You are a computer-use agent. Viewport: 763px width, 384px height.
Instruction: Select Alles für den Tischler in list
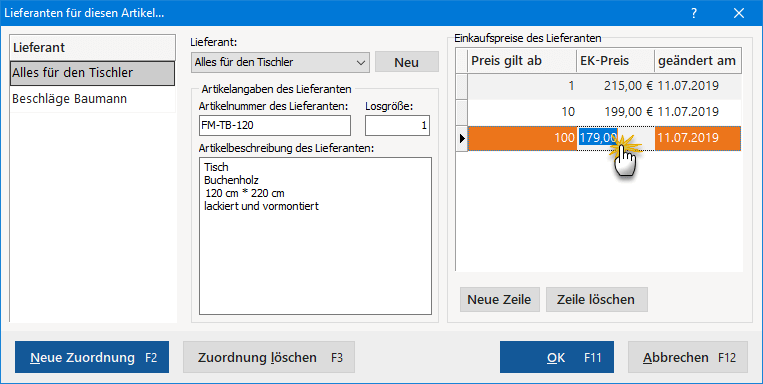[x=92, y=73]
